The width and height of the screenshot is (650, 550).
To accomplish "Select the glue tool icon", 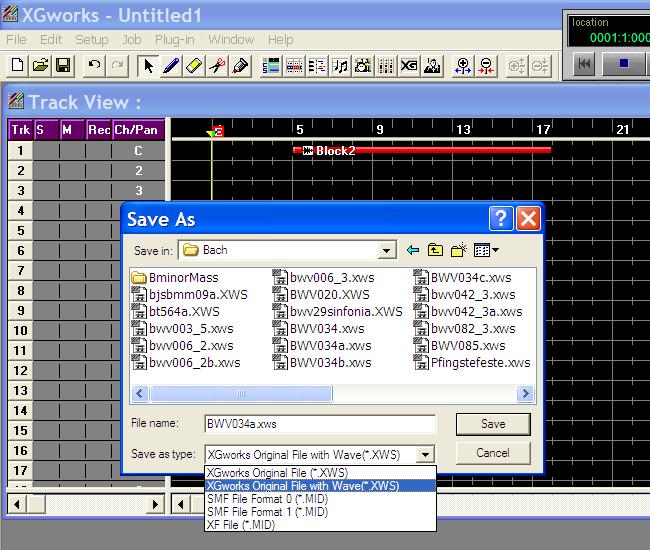I will coord(240,65).
